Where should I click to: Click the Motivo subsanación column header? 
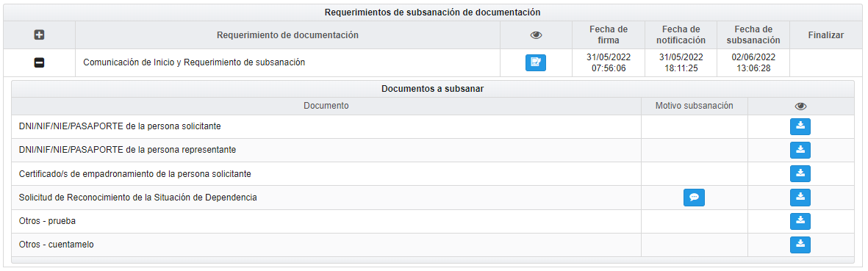(694, 106)
